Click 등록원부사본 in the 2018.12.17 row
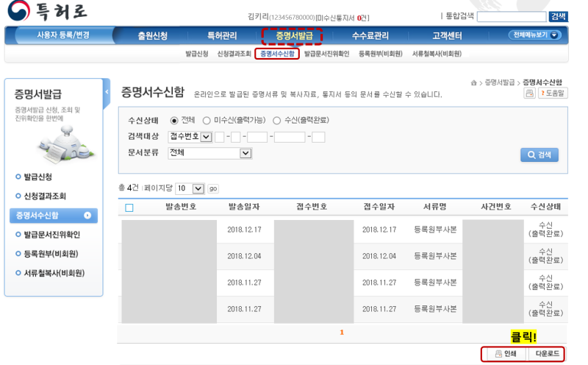 point(435,230)
